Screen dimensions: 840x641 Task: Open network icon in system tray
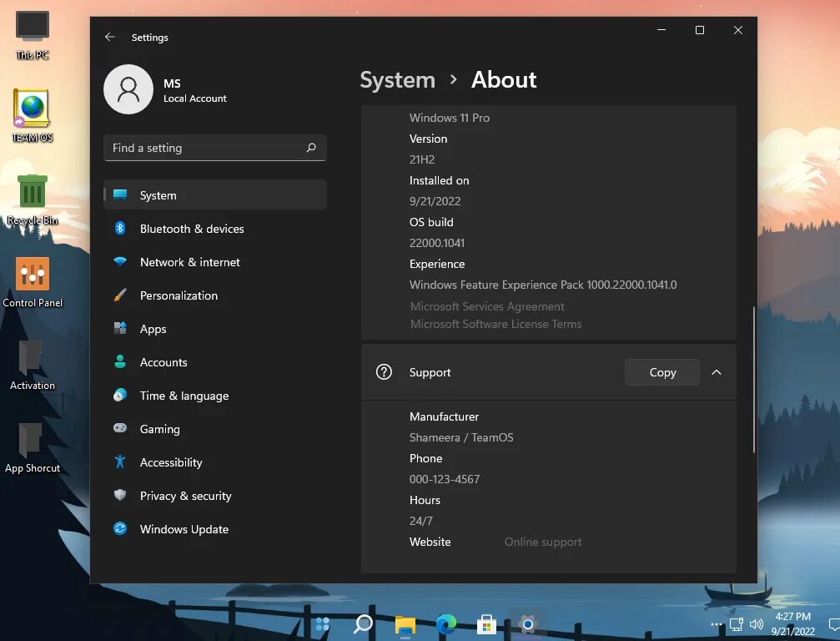(x=737, y=624)
